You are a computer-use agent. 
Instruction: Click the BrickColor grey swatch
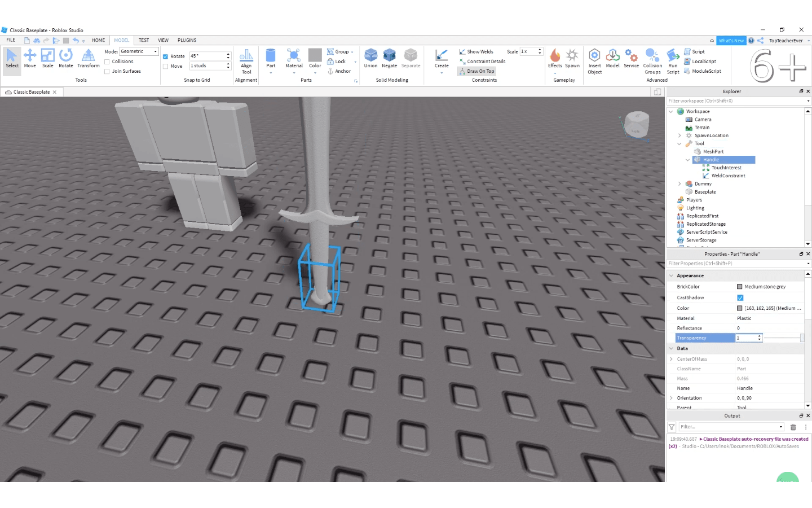click(x=740, y=287)
